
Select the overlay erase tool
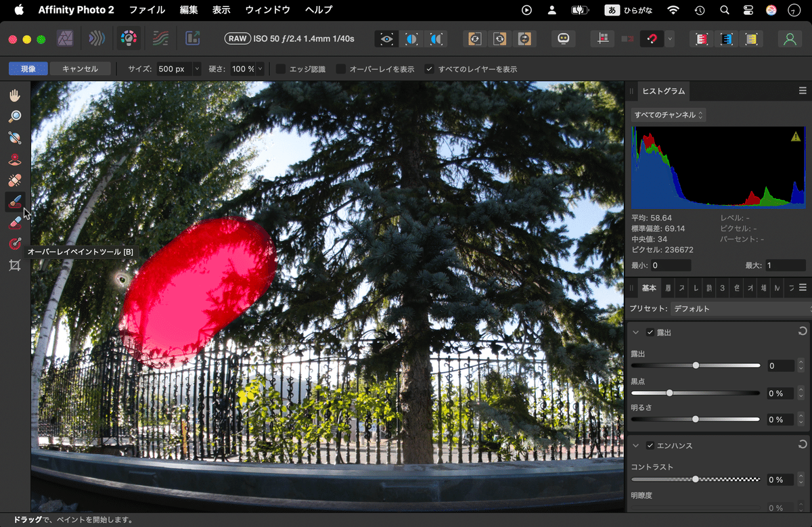15,223
